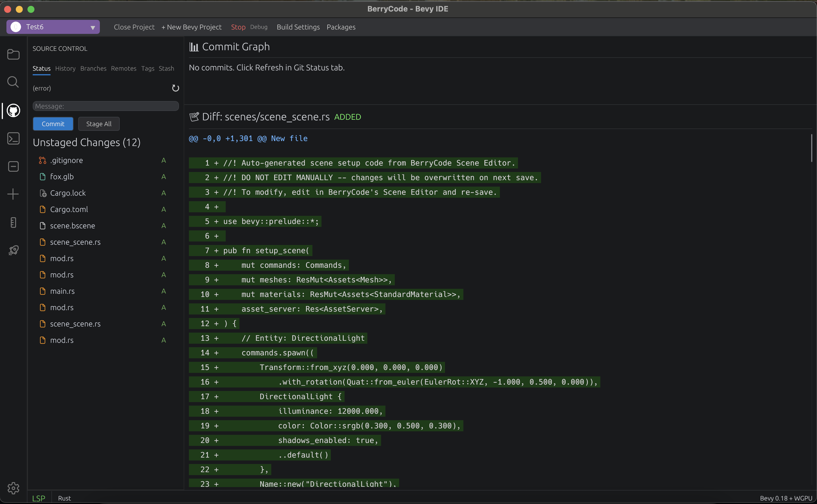Select the GitHub source control icon

point(13,110)
